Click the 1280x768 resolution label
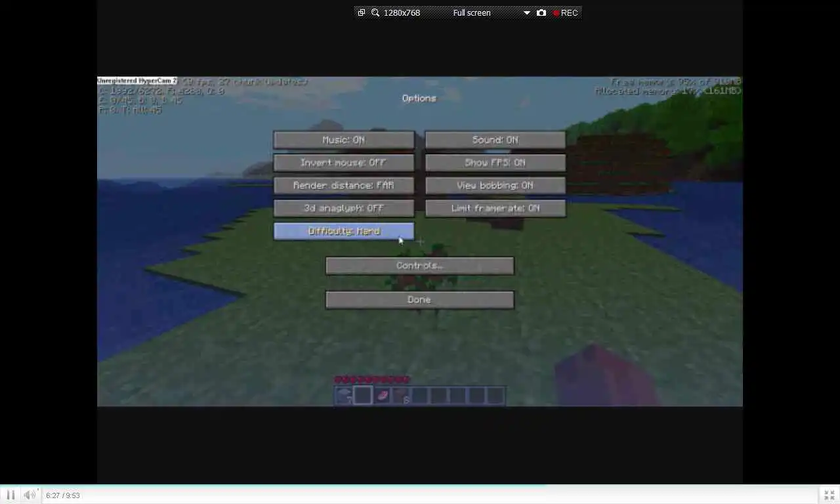 tap(402, 12)
